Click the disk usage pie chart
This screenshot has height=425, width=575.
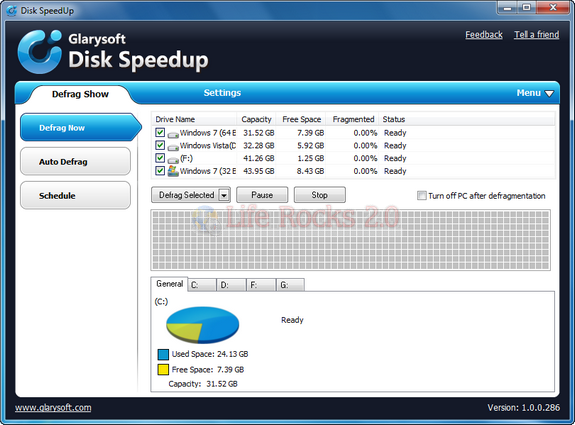[202, 325]
